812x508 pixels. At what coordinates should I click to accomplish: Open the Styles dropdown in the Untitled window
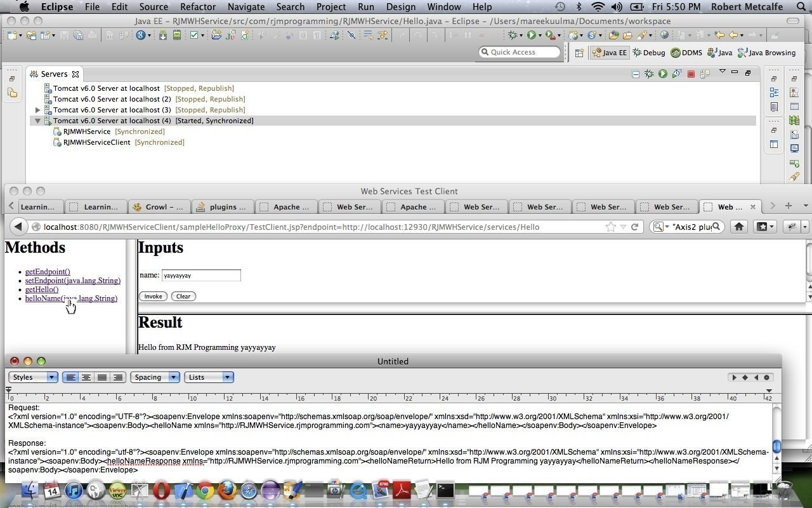point(33,377)
